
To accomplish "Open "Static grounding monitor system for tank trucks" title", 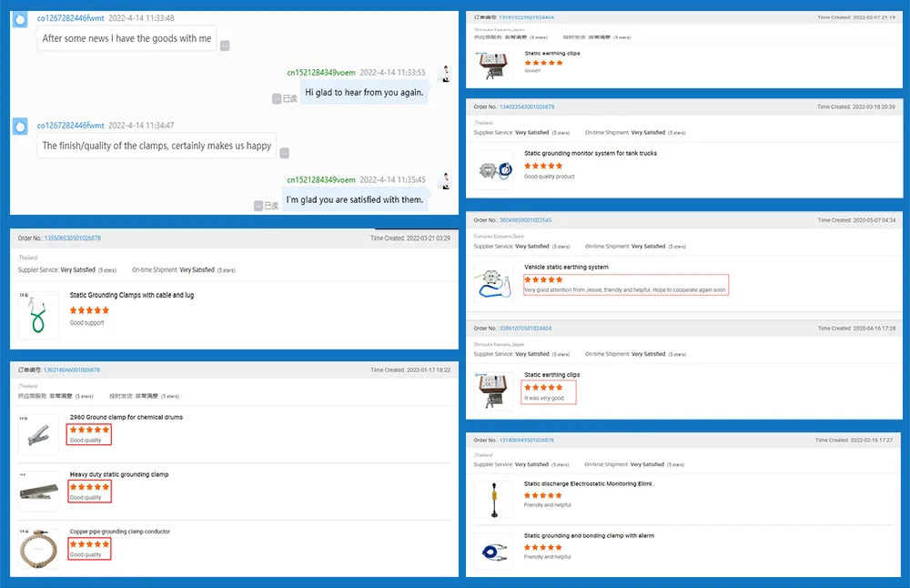I will (x=591, y=154).
